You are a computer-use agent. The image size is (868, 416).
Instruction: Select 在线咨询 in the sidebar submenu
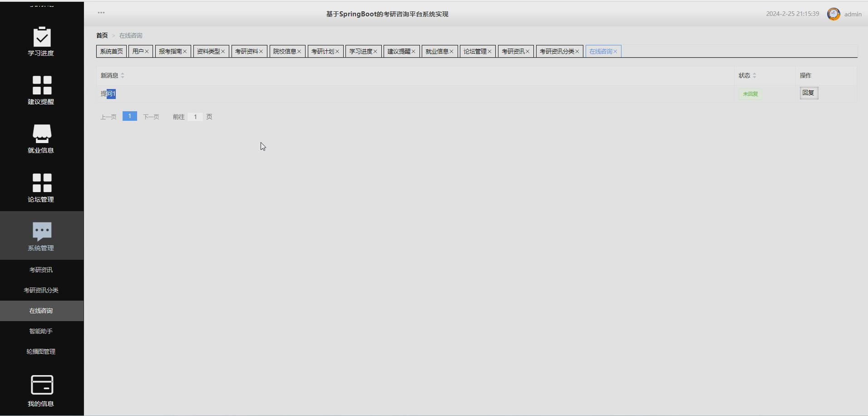(41, 311)
